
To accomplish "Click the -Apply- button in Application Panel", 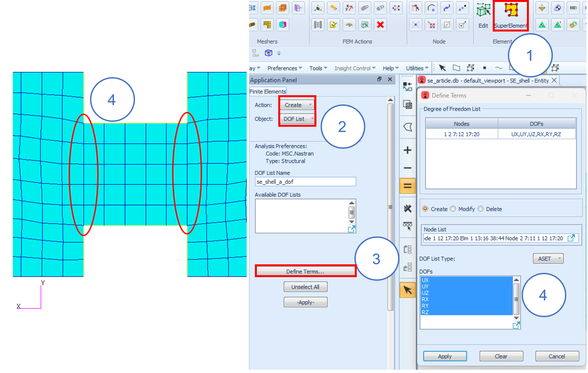I will tap(305, 302).
